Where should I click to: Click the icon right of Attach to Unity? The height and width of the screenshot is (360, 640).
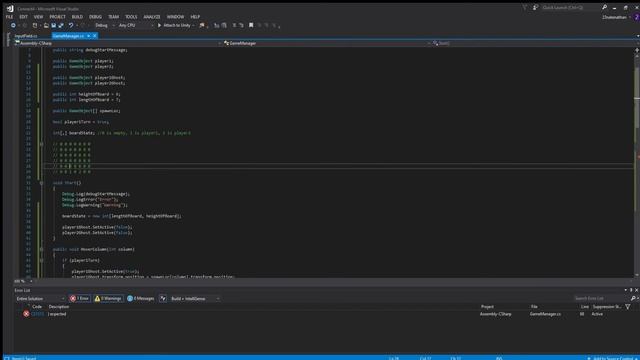pos(202,25)
